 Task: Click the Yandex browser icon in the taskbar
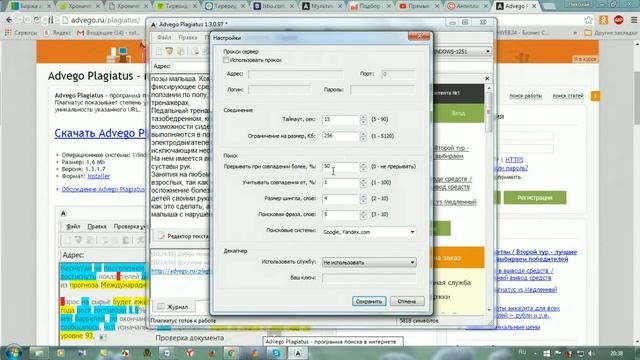click(189, 353)
